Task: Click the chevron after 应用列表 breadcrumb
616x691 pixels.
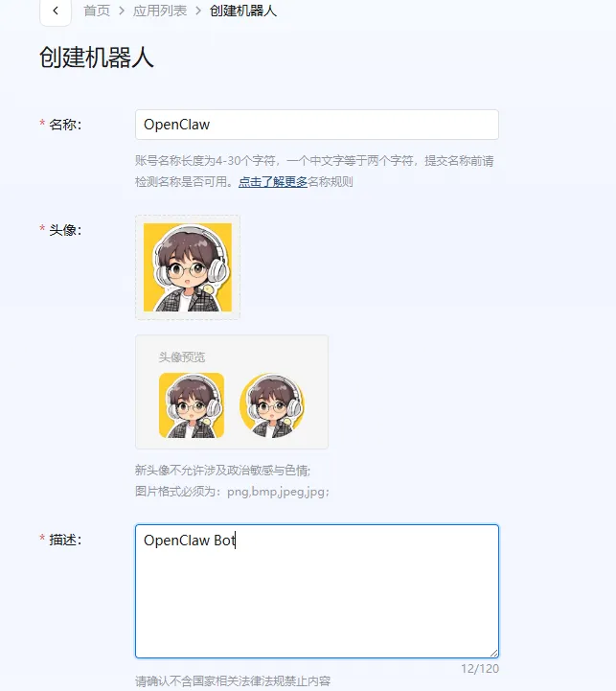Action: tap(198, 11)
